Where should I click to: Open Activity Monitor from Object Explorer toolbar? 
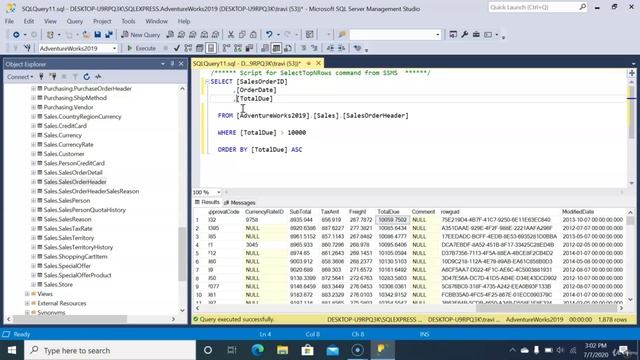(x=98, y=76)
